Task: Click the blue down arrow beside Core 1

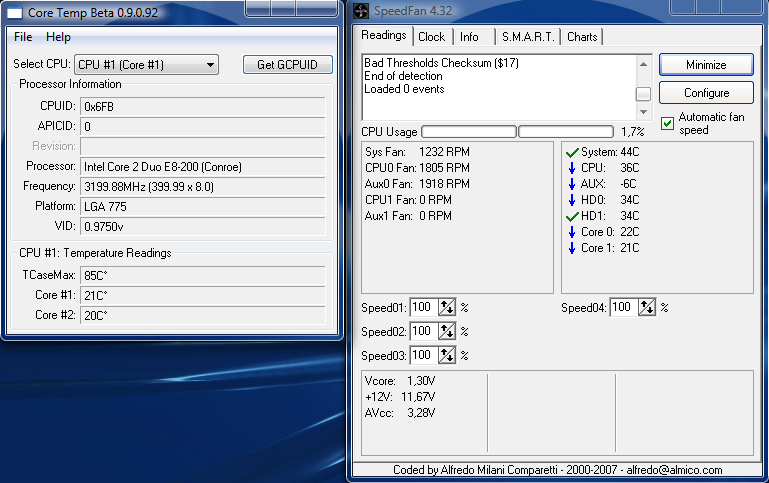Action: tap(572, 248)
